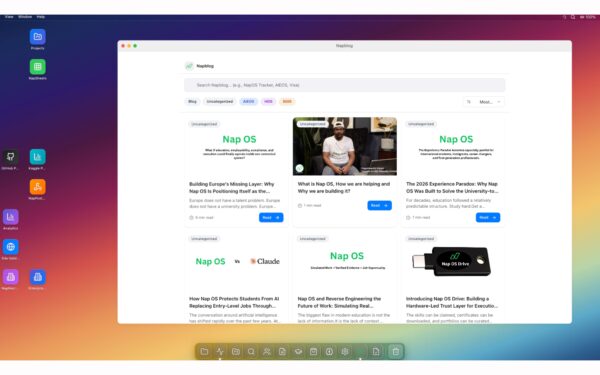Click the Nap OS Drive USB key thumbnail
The height and width of the screenshot is (375, 600).
tap(453, 262)
